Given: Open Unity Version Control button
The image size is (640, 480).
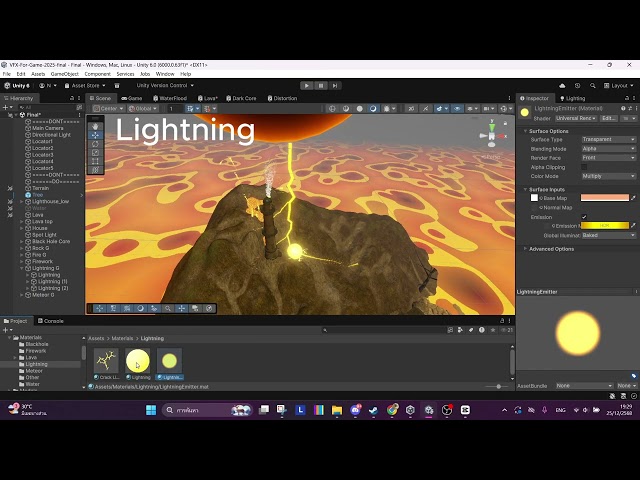Looking at the screenshot, I should (x=165, y=85).
